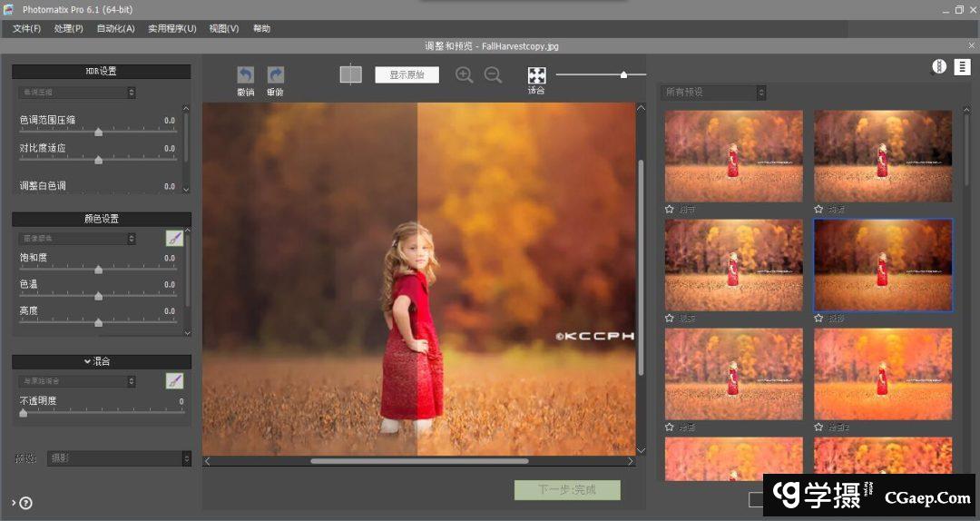Viewport: 980px width, 521px height.
Task: Click the next step: finish (下一步:完成) button
Action: tap(567, 490)
